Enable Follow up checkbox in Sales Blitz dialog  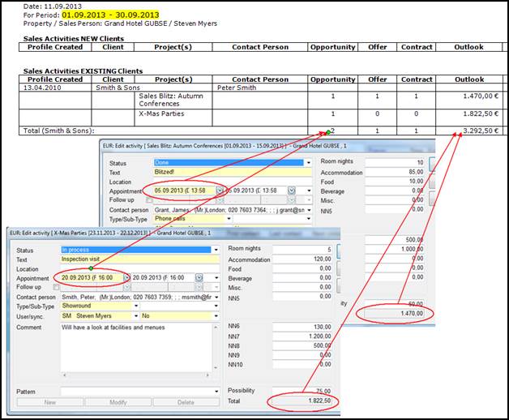(148, 199)
